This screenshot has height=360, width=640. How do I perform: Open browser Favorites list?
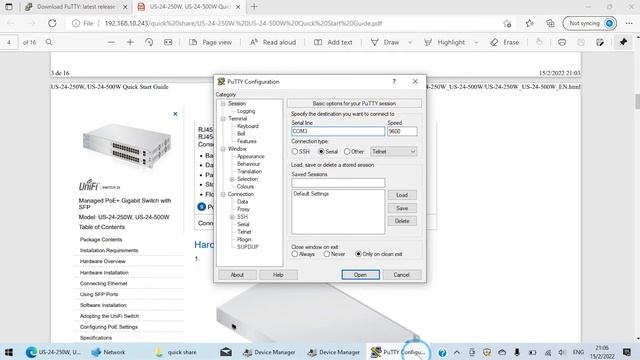tap(529, 23)
